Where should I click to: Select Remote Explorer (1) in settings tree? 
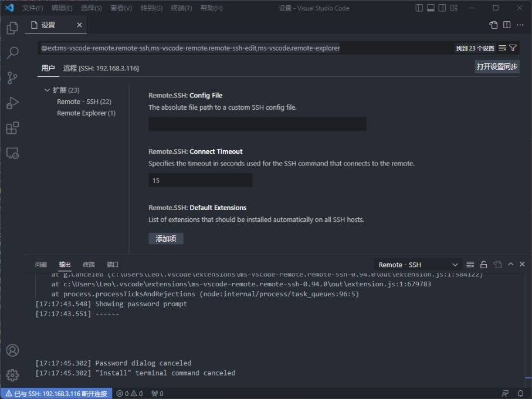coord(86,113)
